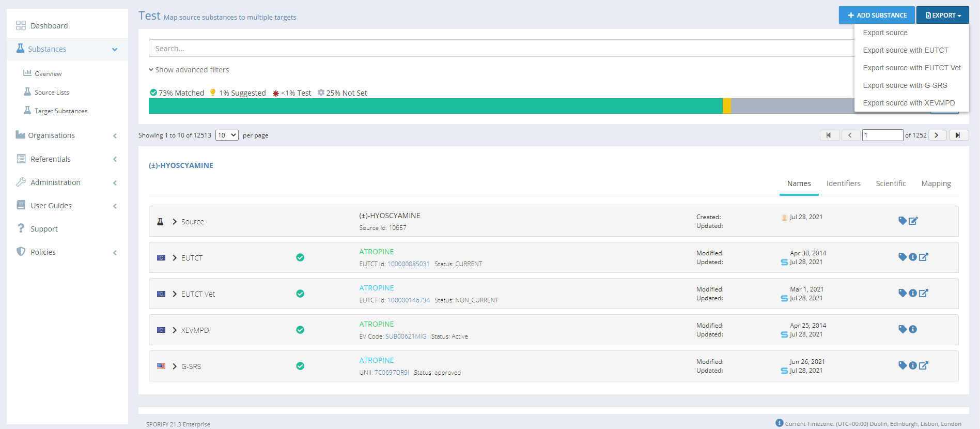This screenshot has height=429, width=980.
Task: Expand Show advanced filters
Action: coord(189,70)
